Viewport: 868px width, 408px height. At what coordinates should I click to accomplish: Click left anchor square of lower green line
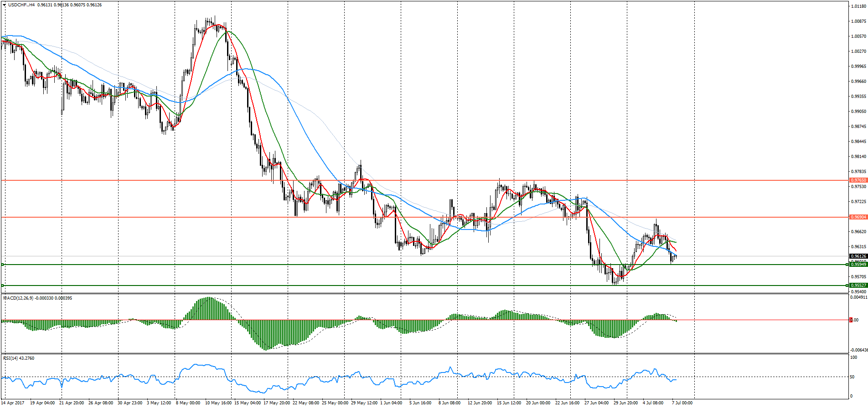(3, 286)
